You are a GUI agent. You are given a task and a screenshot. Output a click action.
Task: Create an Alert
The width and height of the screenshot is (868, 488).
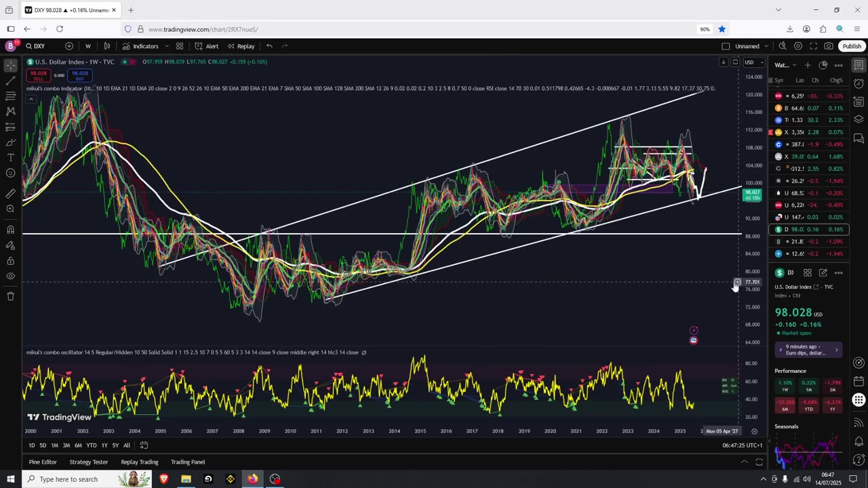[x=207, y=46]
